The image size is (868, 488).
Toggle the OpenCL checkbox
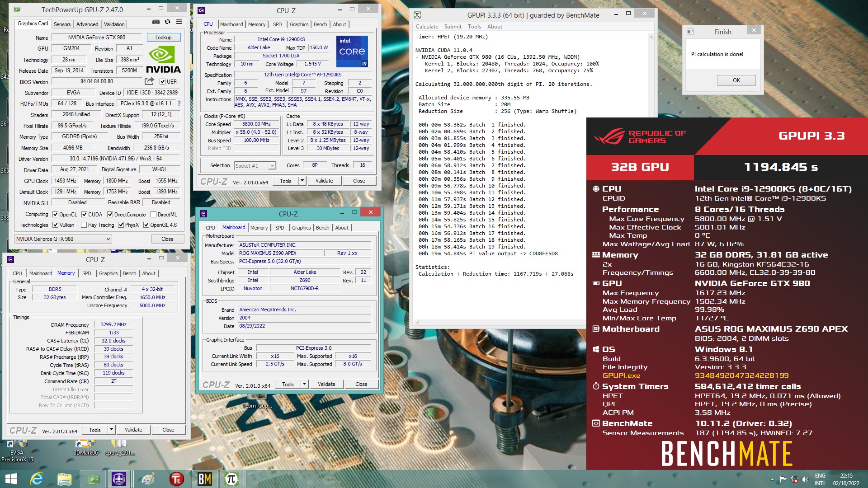[55, 215]
